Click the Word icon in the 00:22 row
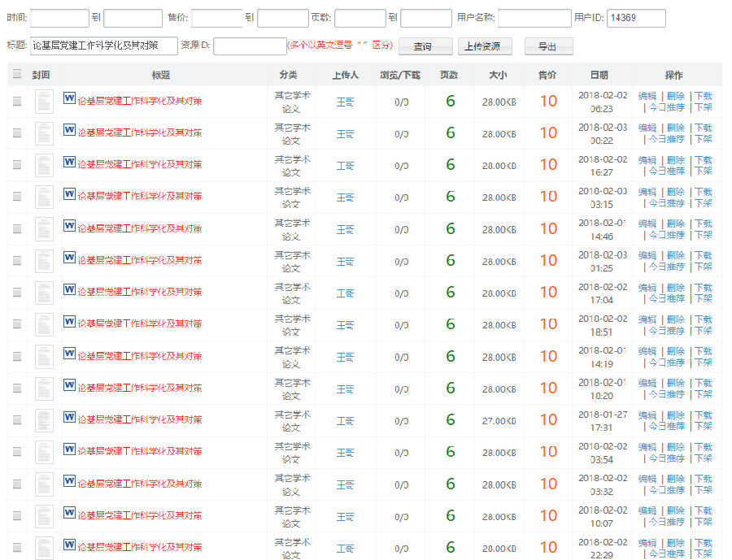 click(x=69, y=132)
